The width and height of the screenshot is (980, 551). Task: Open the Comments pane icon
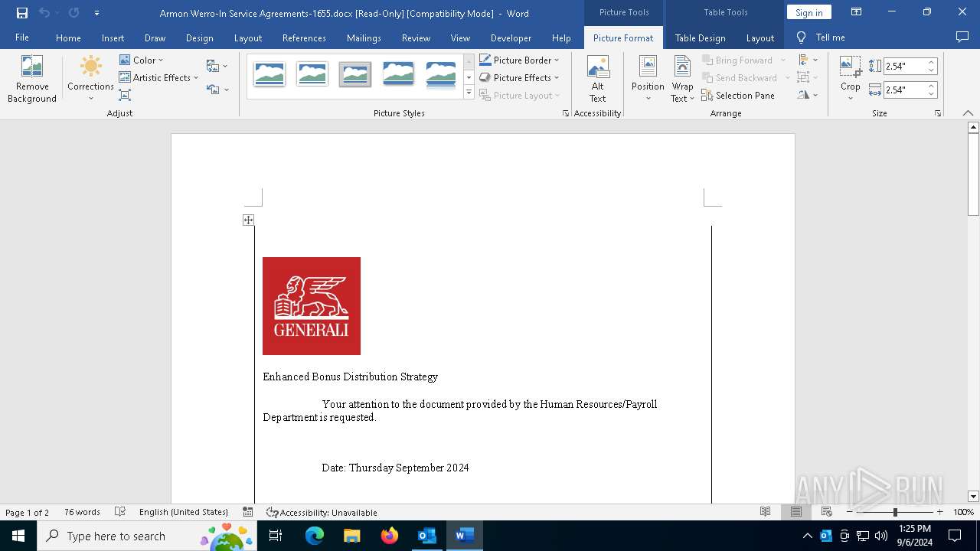962,37
